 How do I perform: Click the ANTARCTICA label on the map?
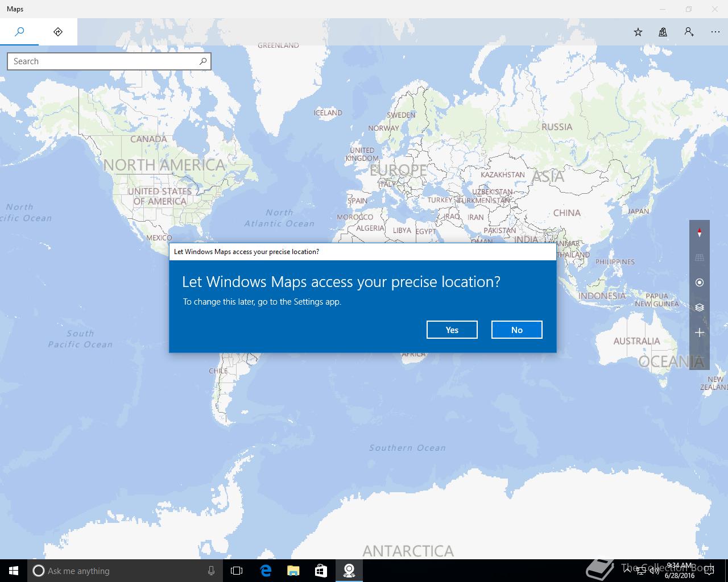click(x=408, y=551)
